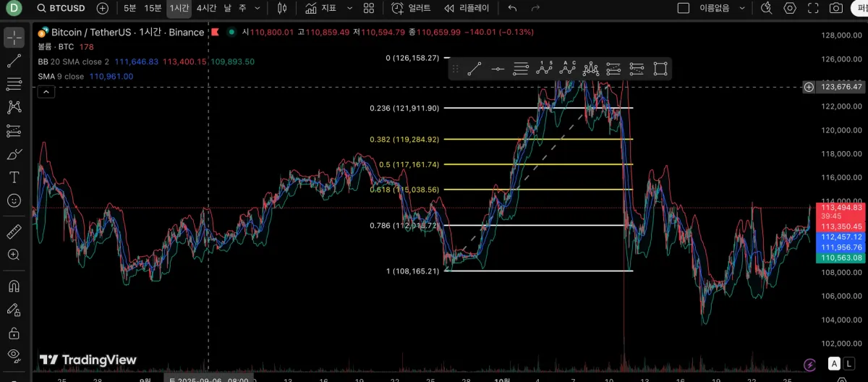The width and height of the screenshot is (868, 382).
Task: Switch to 4시간 timeframe
Action: pos(206,8)
